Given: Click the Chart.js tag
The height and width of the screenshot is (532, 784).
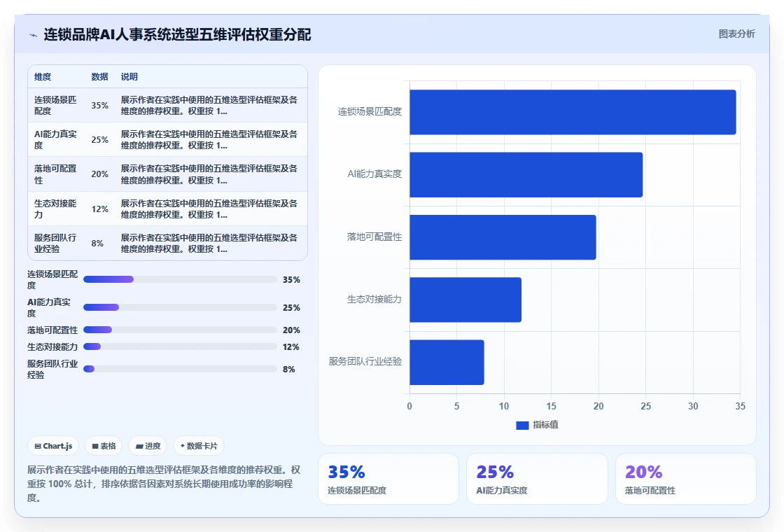Looking at the screenshot, I should point(53,446).
